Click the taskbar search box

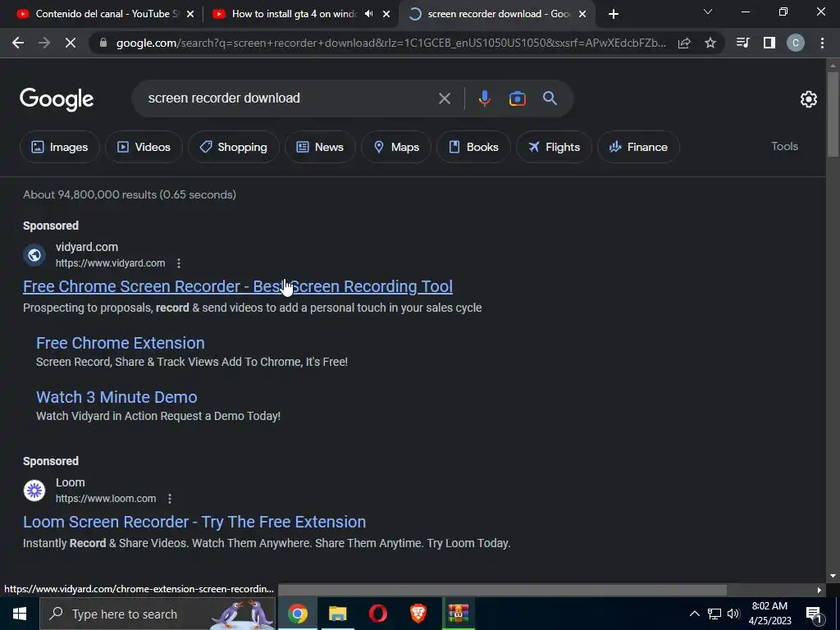point(157,614)
